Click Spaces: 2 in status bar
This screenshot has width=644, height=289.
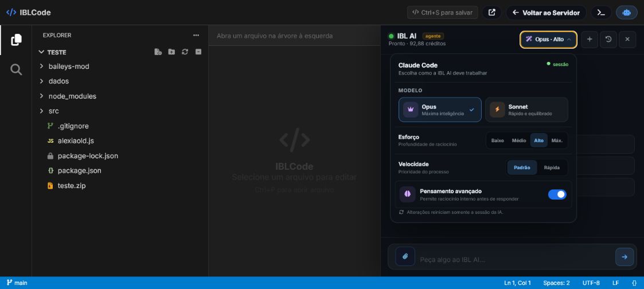tap(556, 283)
